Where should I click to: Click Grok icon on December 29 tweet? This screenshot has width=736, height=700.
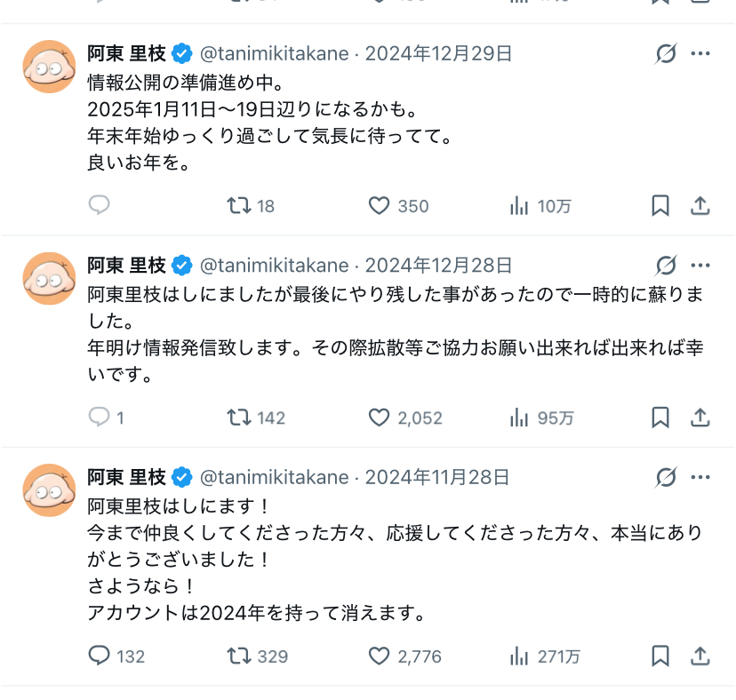point(665,54)
